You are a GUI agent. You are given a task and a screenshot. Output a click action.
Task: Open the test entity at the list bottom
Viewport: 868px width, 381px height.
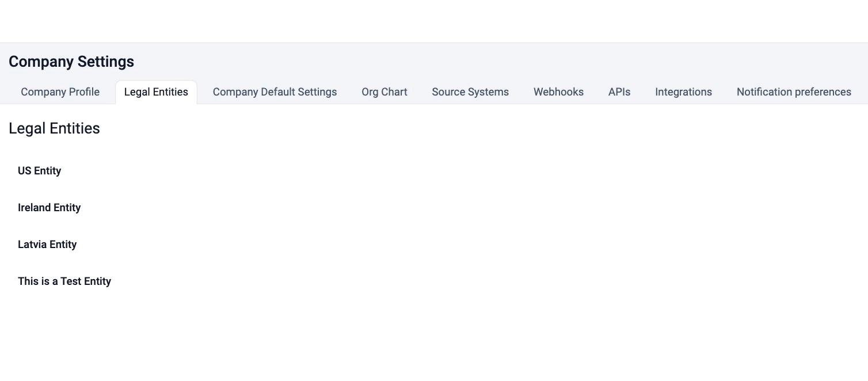(64, 281)
